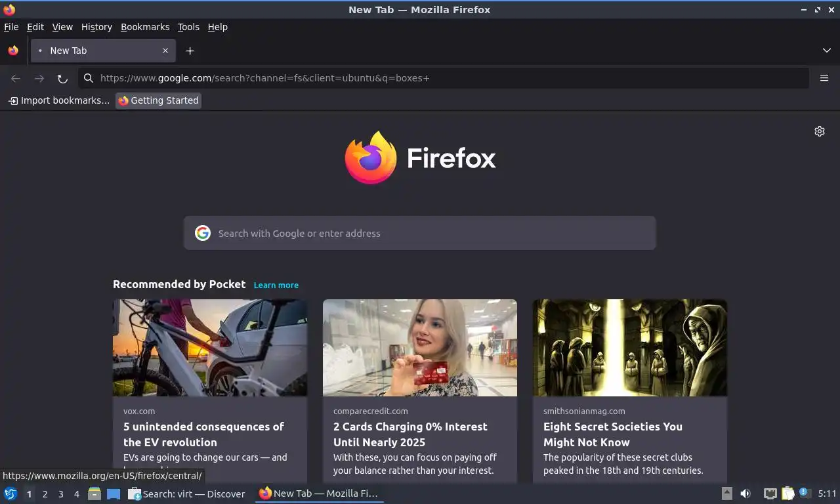840x504 pixels.
Task: Open the File menu
Action: tap(11, 27)
